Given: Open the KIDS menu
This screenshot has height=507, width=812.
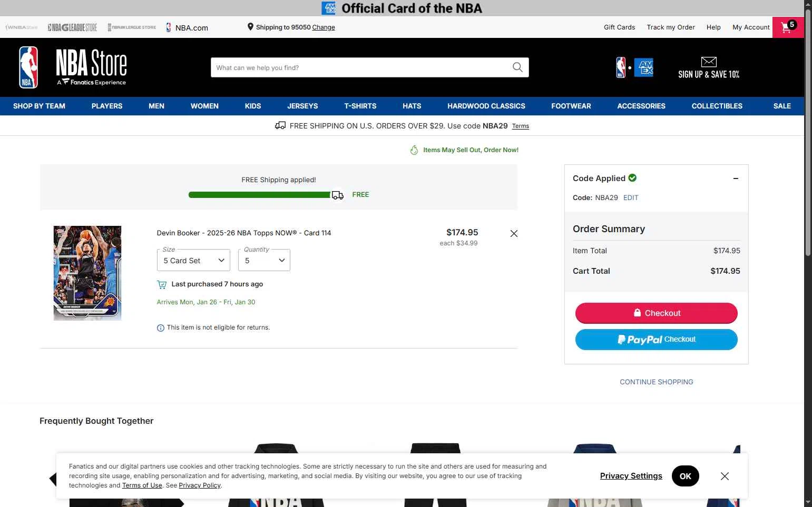Looking at the screenshot, I should pyautogui.click(x=253, y=106).
